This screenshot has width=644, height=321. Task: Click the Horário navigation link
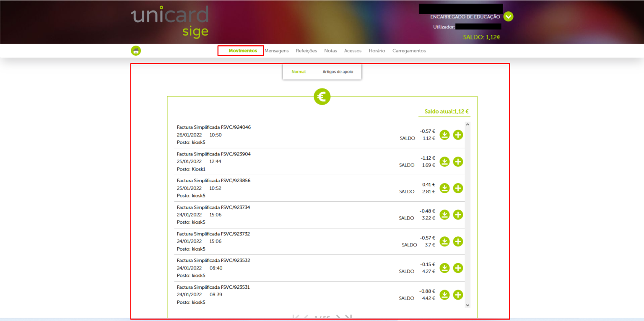377,51
